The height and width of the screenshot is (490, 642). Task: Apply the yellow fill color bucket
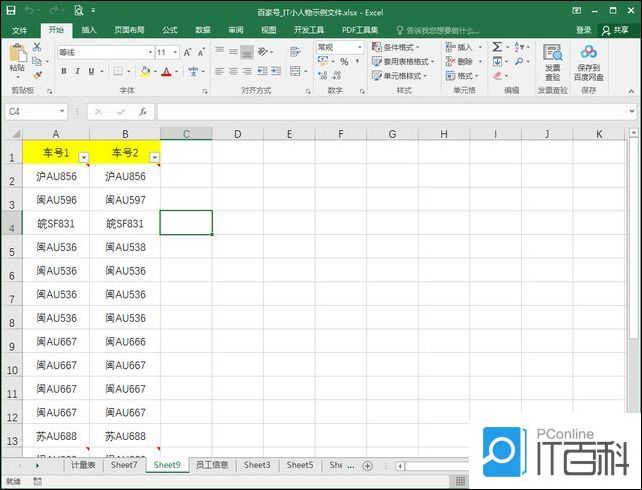[145, 72]
